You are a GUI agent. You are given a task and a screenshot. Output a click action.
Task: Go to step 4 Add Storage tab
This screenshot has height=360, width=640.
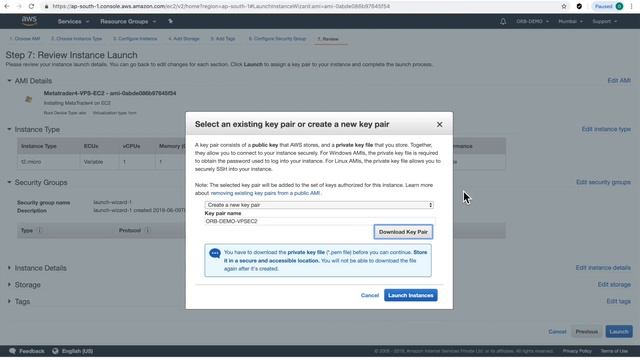pyautogui.click(x=184, y=39)
